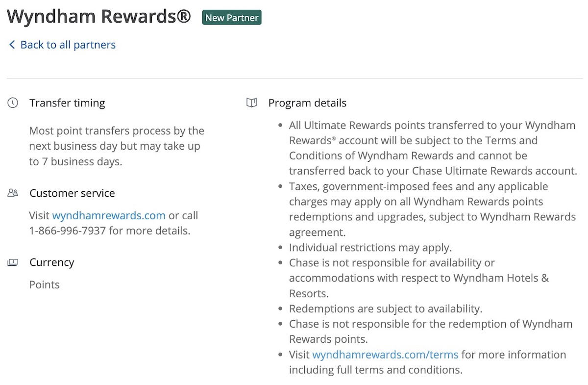Click the 'Individual restrictions may apply' bullet
Viewport: 588px width, 385px height.
pyautogui.click(x=370, y=247)
